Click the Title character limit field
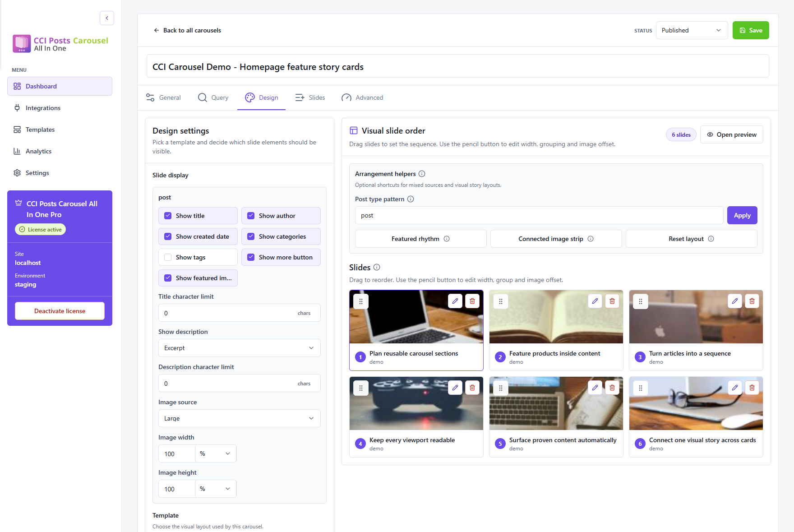The image size is (794, 532). (x=239, y=313)
